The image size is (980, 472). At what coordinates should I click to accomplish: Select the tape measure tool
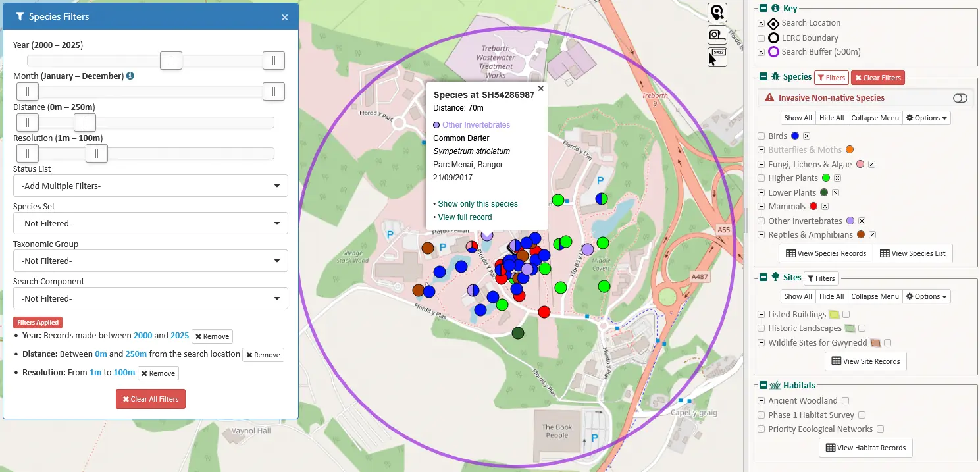(717, 35)
